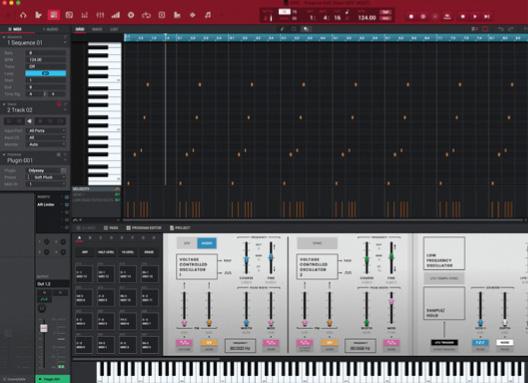Image resolution: width=528 pixels, height=383 pixels.
Task: Click the BPM 124.00 tempo field
Action: [367, 18]
